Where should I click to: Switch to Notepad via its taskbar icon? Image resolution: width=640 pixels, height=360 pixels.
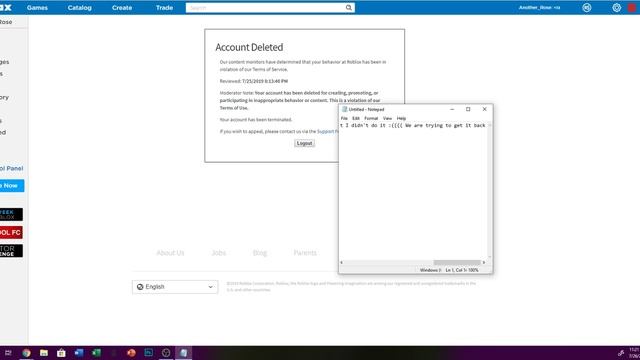pyautogui.click(x=183, y=353)
